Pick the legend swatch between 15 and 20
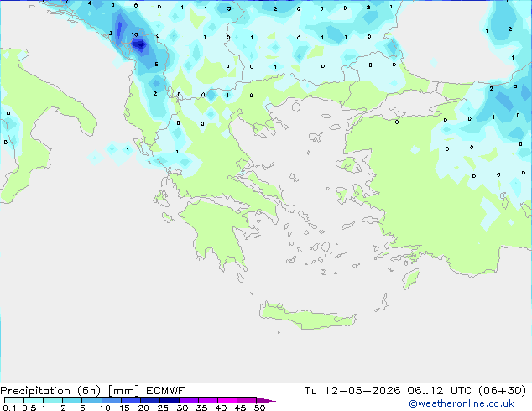Viewport: 532px width, 411px height. [x=130, y=400]
